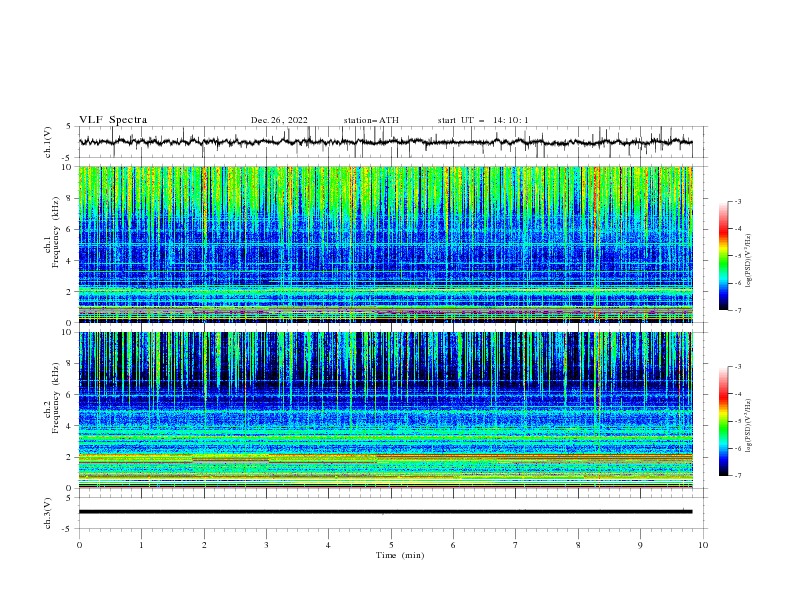Click the ch.2 colorbar tick label "-6"
This screenshot has width=792, height=612.
tap(738, 448)
